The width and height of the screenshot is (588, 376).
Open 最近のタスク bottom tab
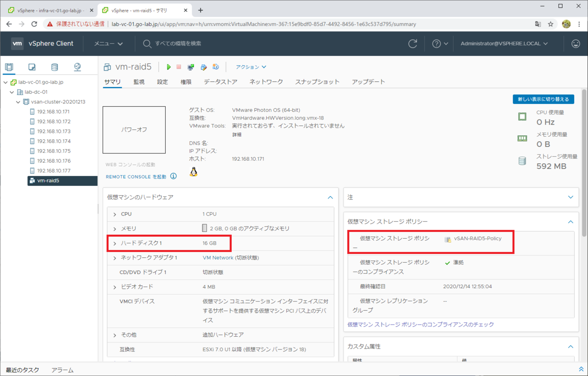[x=22, y=370]
